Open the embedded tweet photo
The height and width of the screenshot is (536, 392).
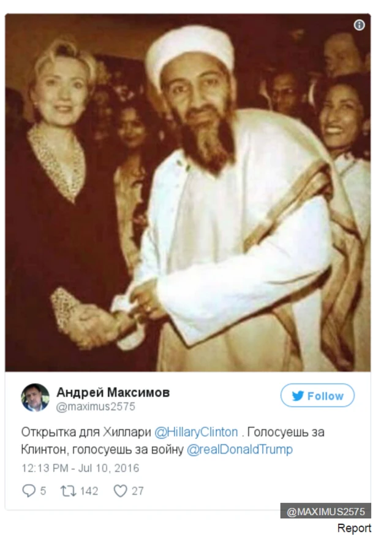coord(188,193)
